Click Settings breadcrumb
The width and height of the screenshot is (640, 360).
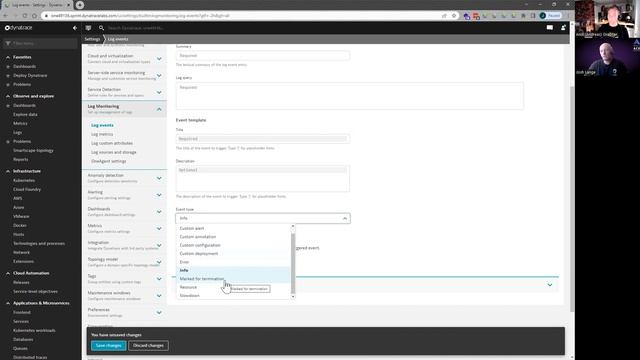[92, 39]
